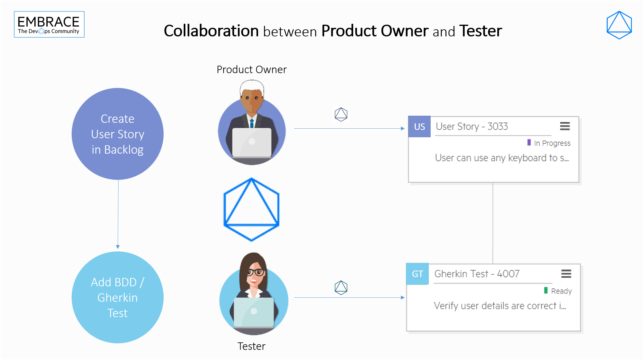This screenshot has height=360, width=644.
Task: Click small Octane icon above User Story arrow
Action: (341, 114)
